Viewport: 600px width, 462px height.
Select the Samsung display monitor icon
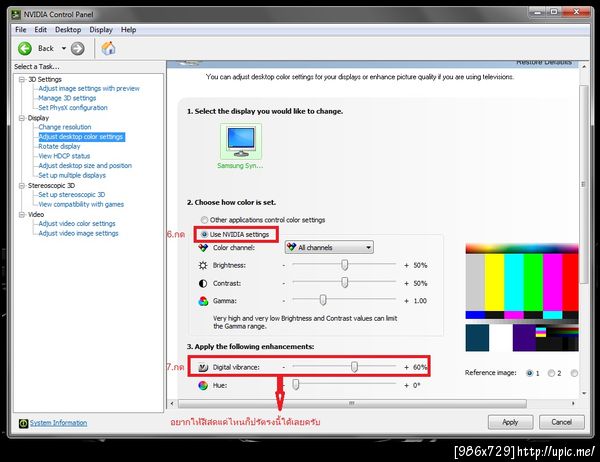241,142
